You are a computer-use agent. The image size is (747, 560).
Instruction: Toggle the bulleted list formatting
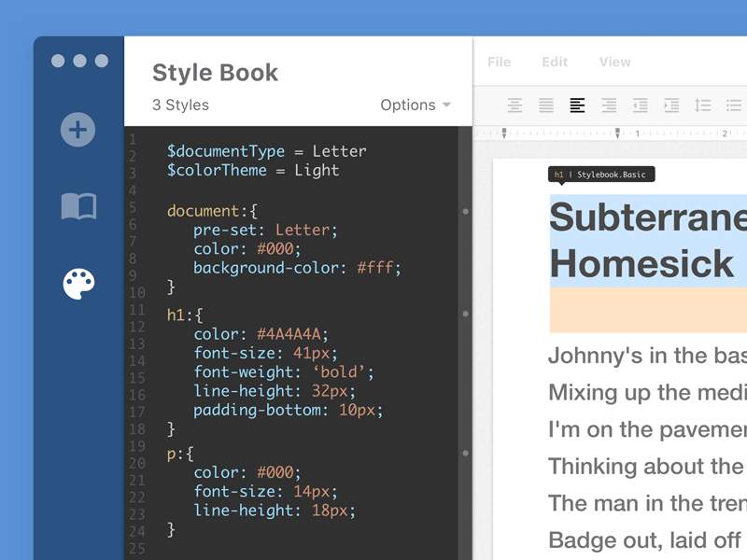(734, 105)
